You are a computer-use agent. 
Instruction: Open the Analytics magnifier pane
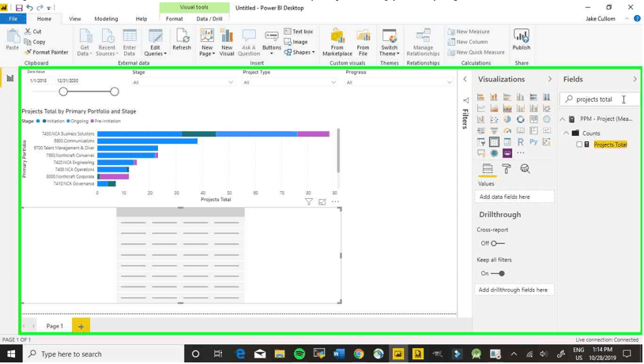(525, 169)
